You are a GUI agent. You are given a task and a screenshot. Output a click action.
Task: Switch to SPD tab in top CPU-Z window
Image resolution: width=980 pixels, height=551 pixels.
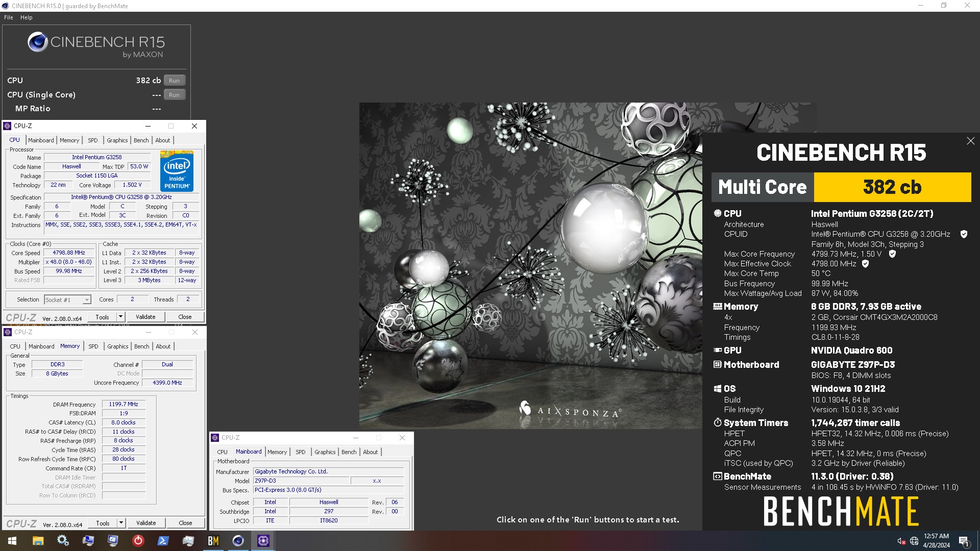(x=92, y=140)
